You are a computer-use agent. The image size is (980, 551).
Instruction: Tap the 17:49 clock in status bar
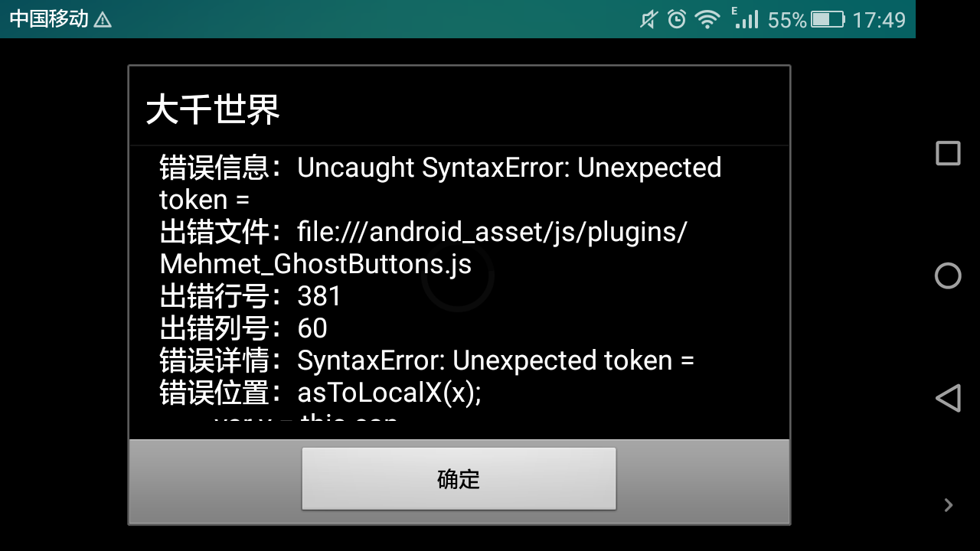tap(879, 20)
